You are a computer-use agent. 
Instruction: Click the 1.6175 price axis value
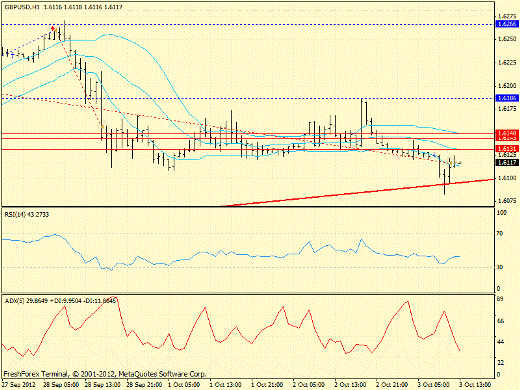(507, 108)
